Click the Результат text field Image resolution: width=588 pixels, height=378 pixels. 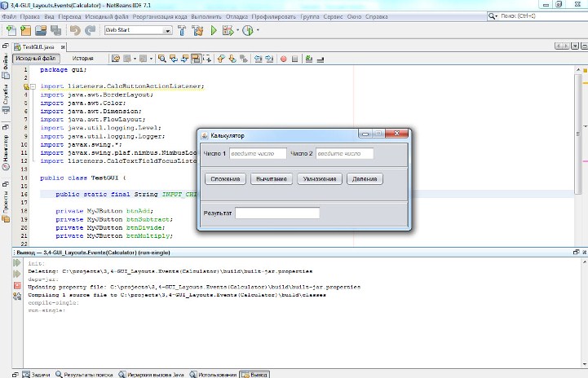(276, 213)
